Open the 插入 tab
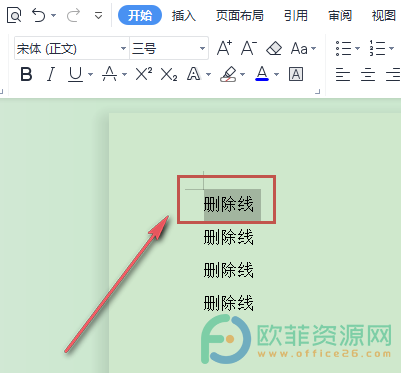This screenshot has height=373, width=401. click(184, 15)
